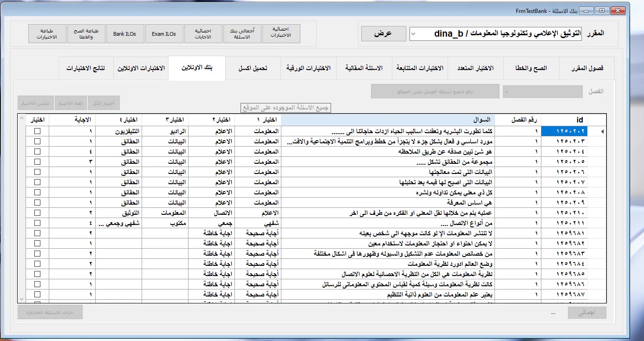
Task: Check row عمليه يتم من خلالها نقل المعني
Action: (x=37, y=213)
